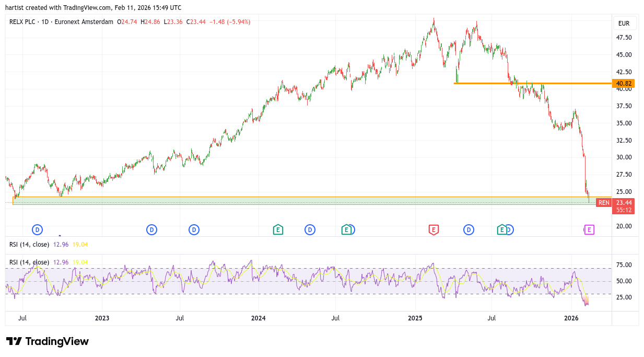
Task: Click the TradingView logo at bottom left
Action: pos(48,341)
